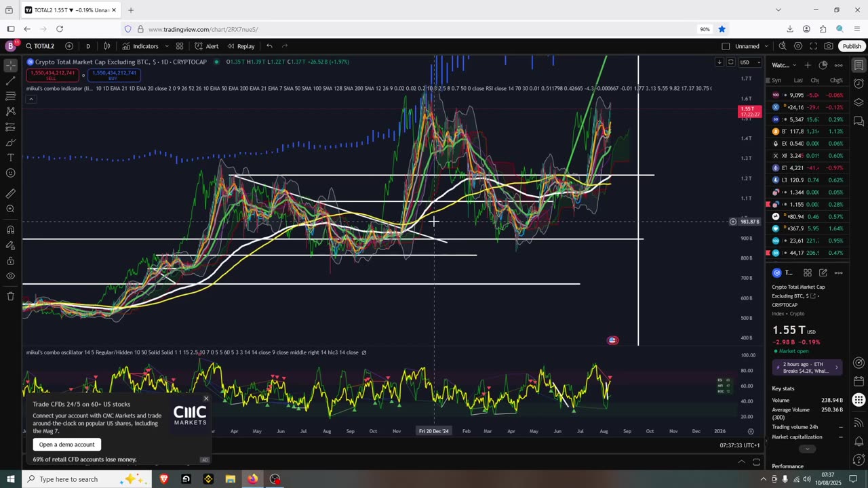Select the ruler measure tool

pyautogui.click(x=10, y=193)
